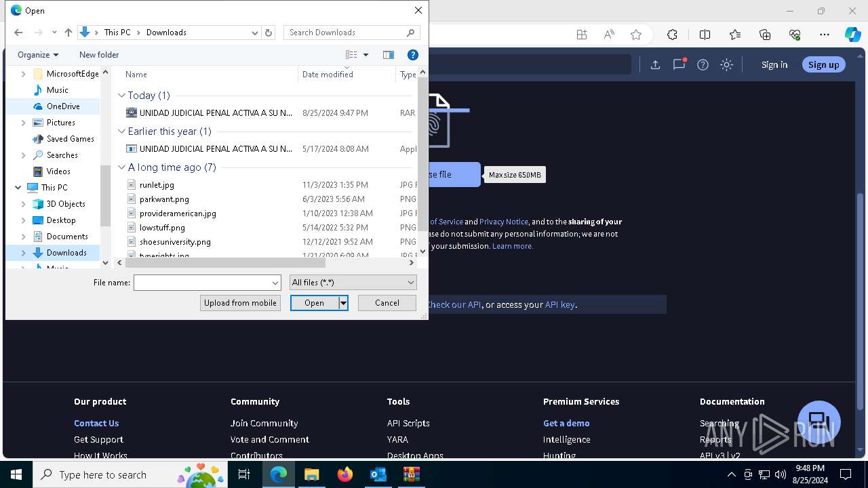Click the Search Downloads box

point(351,33)
